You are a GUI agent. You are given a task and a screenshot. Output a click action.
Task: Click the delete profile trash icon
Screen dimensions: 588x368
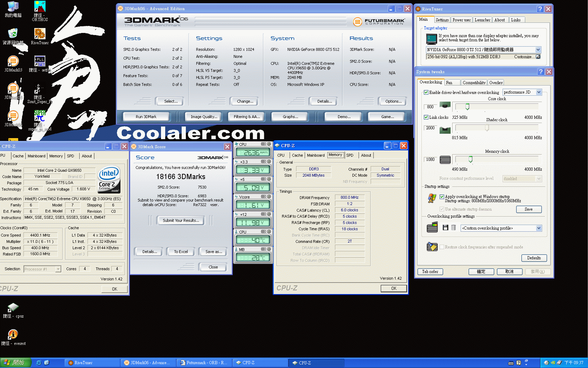point(454,228)
